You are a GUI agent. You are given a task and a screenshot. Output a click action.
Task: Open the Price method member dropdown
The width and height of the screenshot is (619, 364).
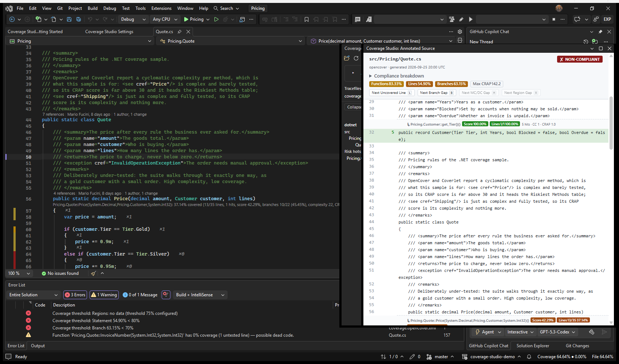(x=381, y=41)
